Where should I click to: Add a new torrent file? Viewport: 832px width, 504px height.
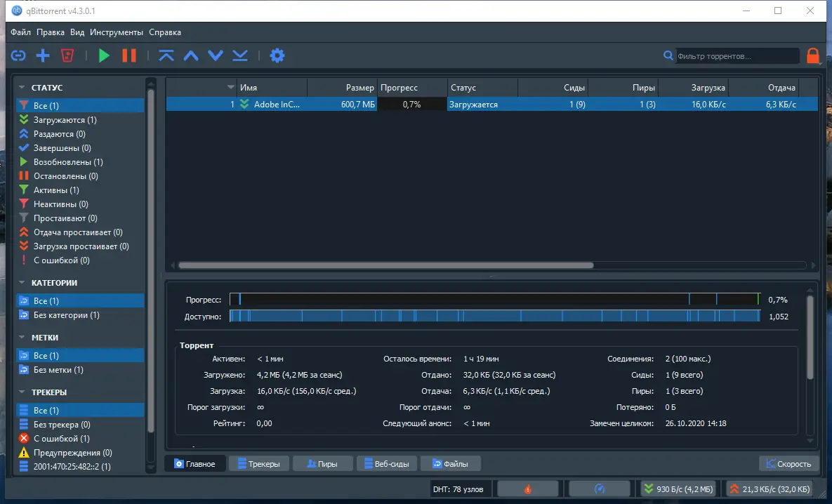click(42, 55)
